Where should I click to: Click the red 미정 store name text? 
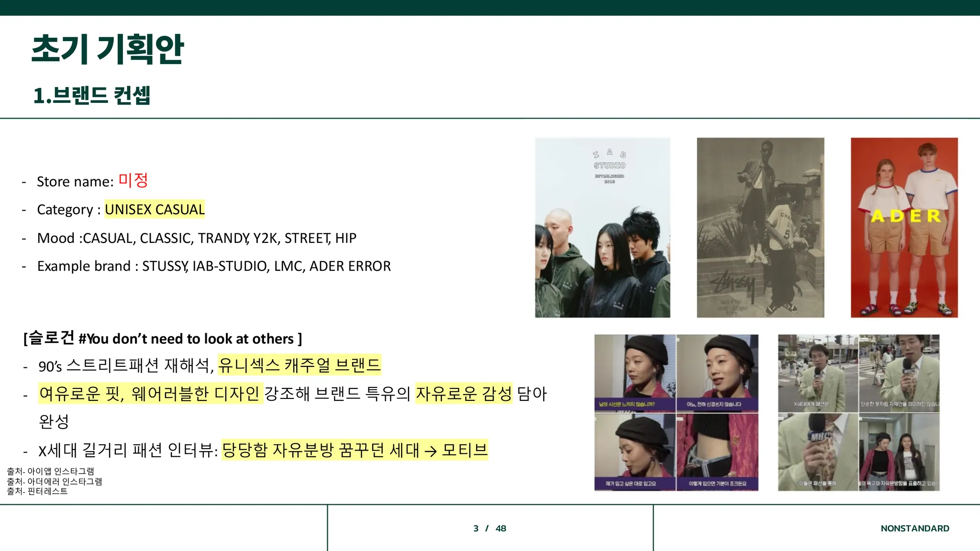point(133,181)
